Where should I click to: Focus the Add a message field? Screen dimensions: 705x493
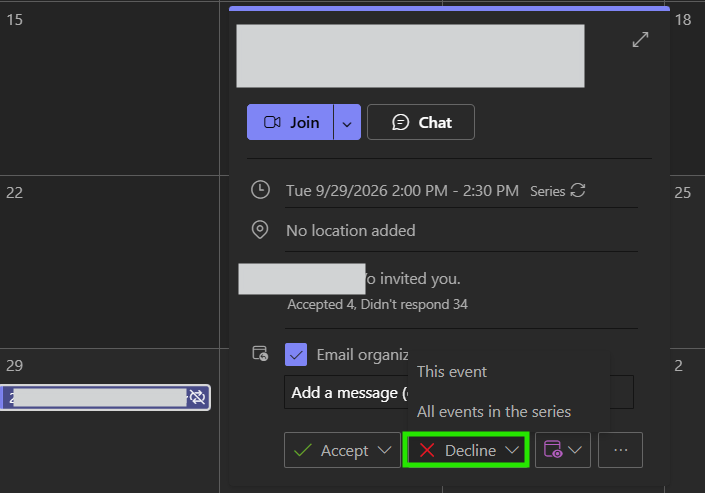[x=459, y=392]
